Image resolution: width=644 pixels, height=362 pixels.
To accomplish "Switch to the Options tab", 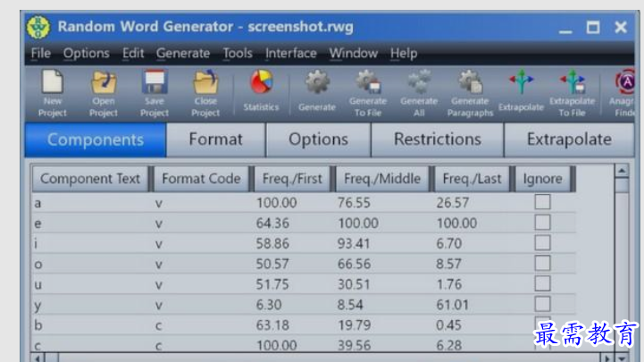I will 318,140.
